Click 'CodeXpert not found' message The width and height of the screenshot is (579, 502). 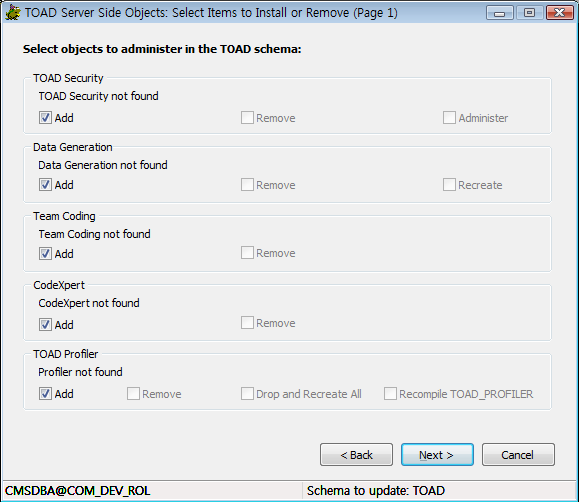(x=89, y=303)
